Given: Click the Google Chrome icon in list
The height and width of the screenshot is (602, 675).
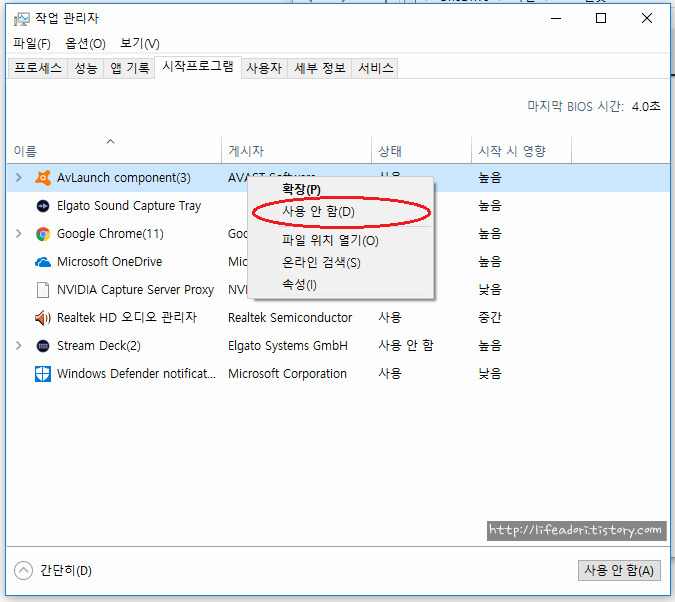Looking at the screenshot, I should point(43,234).
